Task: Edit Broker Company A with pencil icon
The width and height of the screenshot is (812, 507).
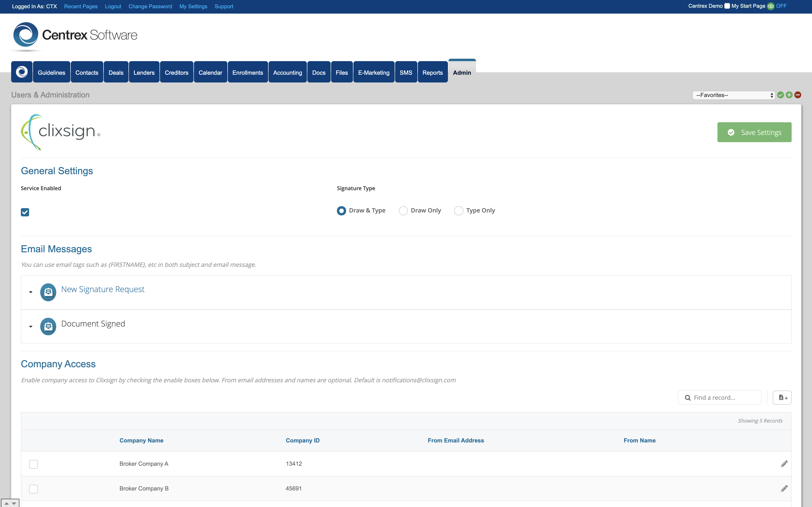Action: pyautogui.click(x=784, y=464)
